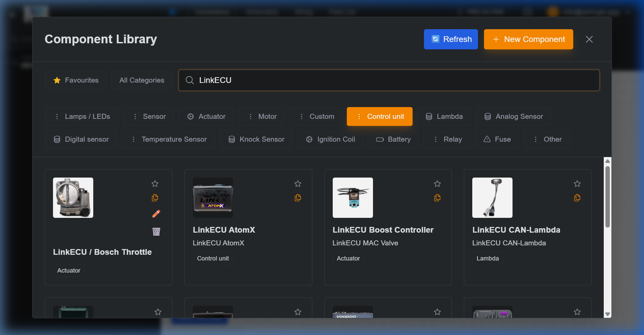644x335 pixels.
Task: Click the Ignition Coil cog icon
Action: [x=309, y=139]
